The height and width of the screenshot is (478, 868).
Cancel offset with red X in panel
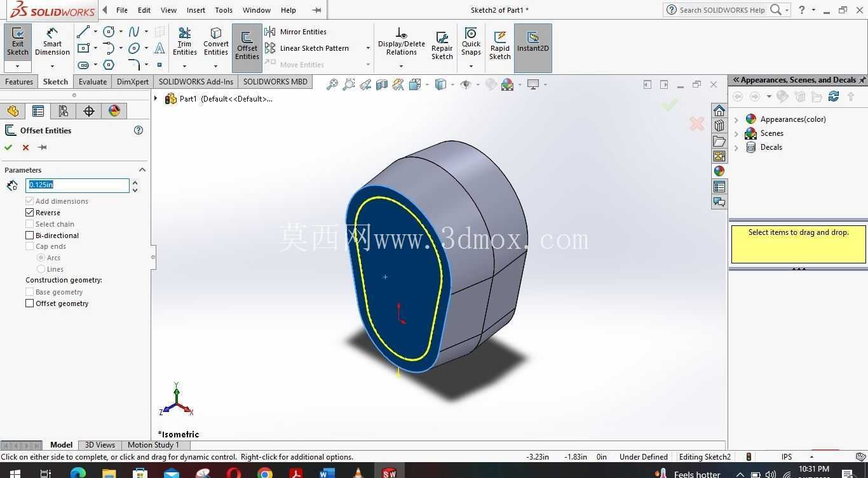point(25,147)
